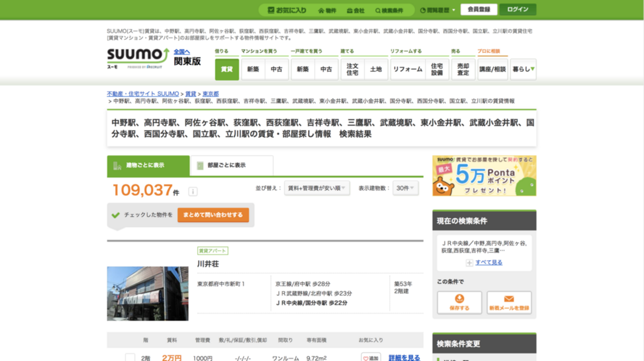Click the 専有面積 column header
Viewport: 644px width, 361px height.
click(x=317, y=340)
